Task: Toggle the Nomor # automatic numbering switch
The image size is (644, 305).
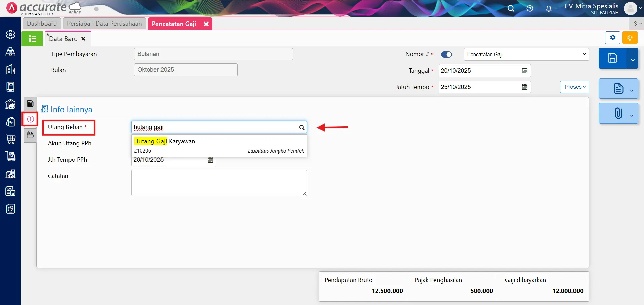Action: 446,54
